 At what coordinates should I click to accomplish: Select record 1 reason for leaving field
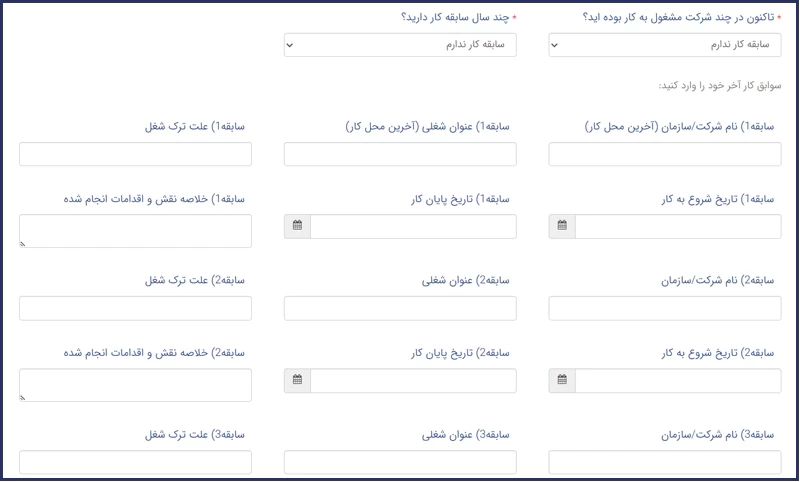point(135,154)
